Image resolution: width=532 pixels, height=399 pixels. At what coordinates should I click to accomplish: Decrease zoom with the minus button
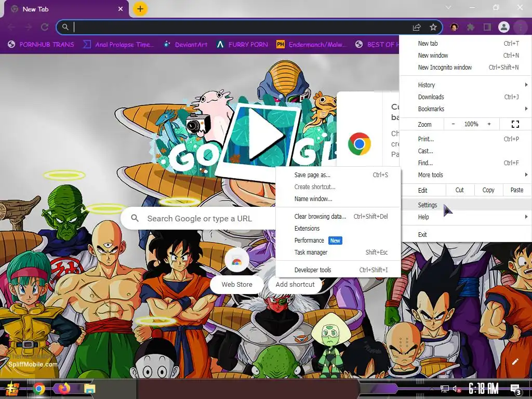(x=453, y=124)
